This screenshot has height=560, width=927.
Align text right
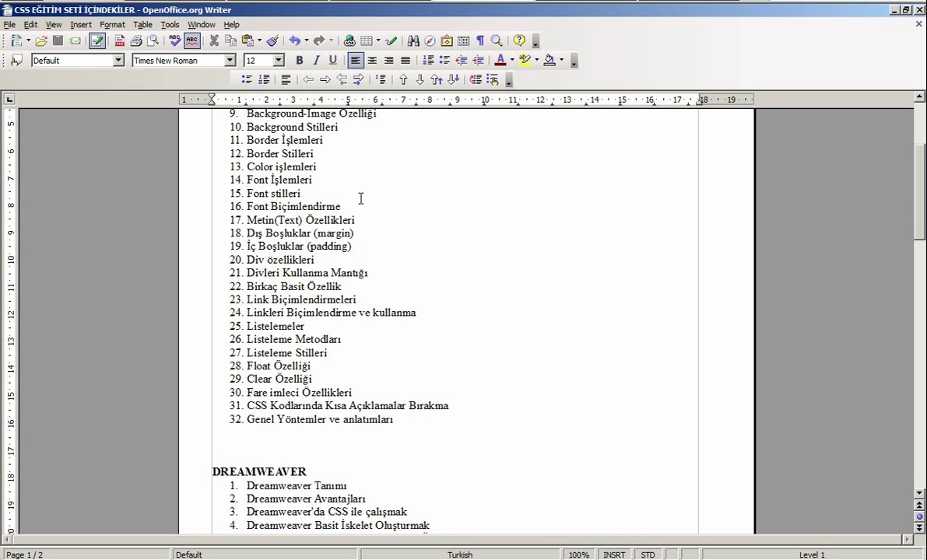coord(388,60)
